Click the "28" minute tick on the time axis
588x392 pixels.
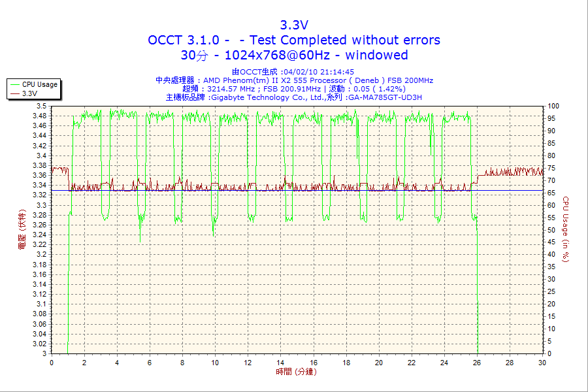tap(510, 363)
